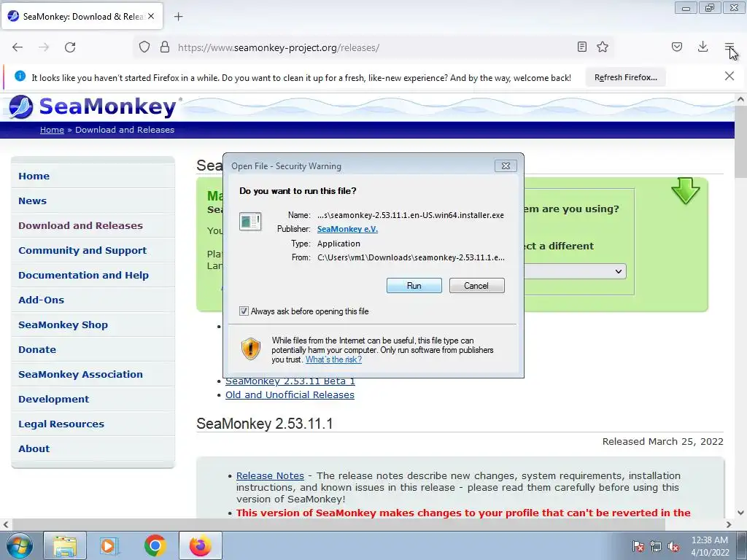Open Old and Unofficial Releases link

[x=290, y=394]
